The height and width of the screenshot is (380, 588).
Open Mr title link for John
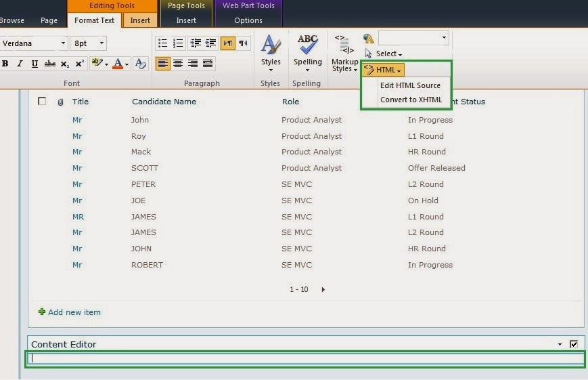click(x=77, y=120)
